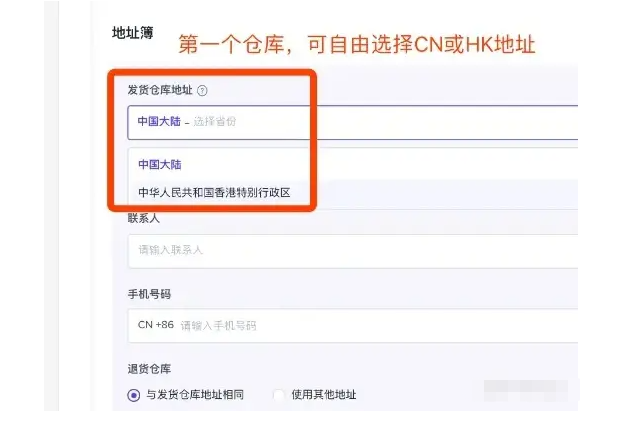Focus the 请输入联系人 input field
632x422 pixels.
[350, 250]
